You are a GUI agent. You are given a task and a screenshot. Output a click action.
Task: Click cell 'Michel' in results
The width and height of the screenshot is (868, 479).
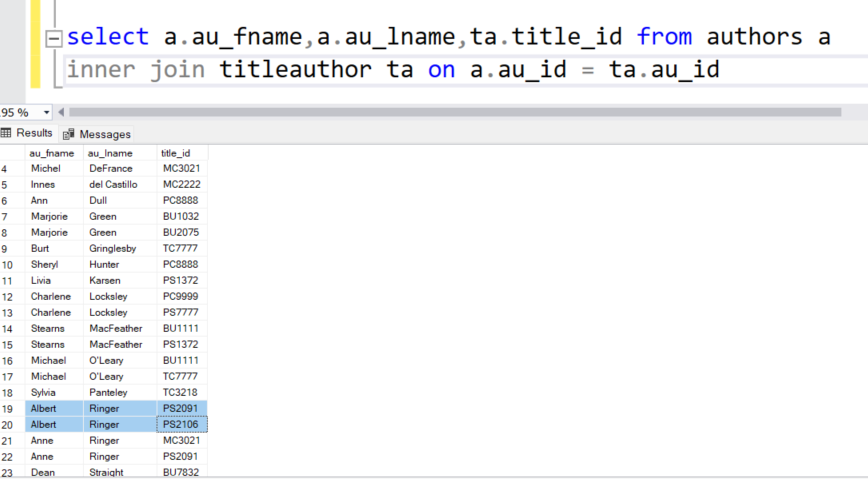point(54,168)
